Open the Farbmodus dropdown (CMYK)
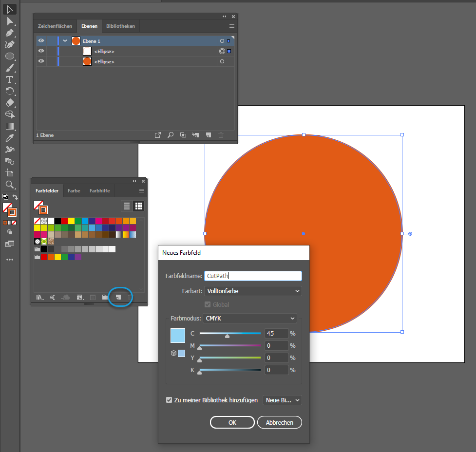Screen dimensions: 476x452 (250, 318)
